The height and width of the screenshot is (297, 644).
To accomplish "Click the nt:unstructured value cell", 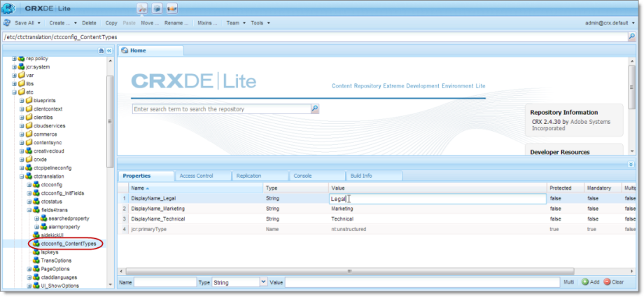I will [437, 229].
